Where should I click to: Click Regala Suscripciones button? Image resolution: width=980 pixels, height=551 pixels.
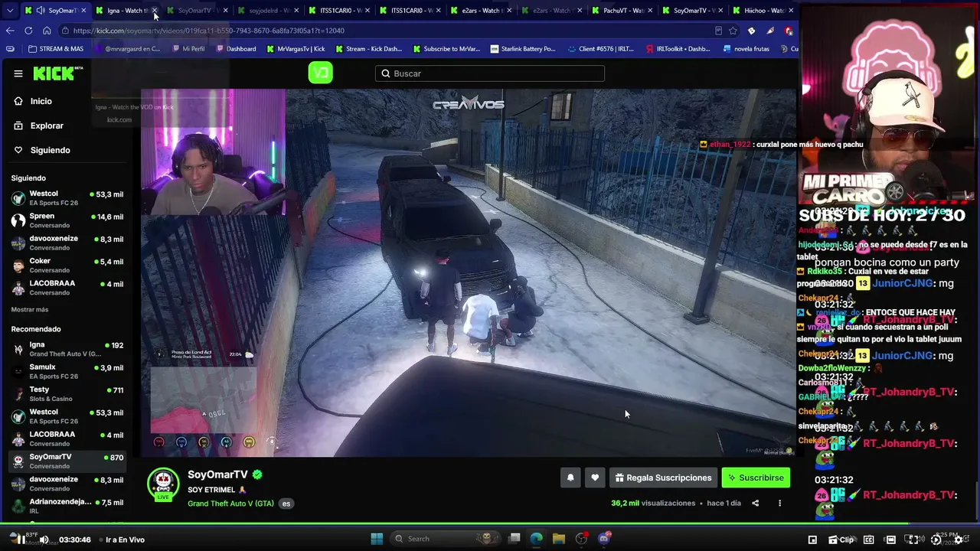(663, 478)
